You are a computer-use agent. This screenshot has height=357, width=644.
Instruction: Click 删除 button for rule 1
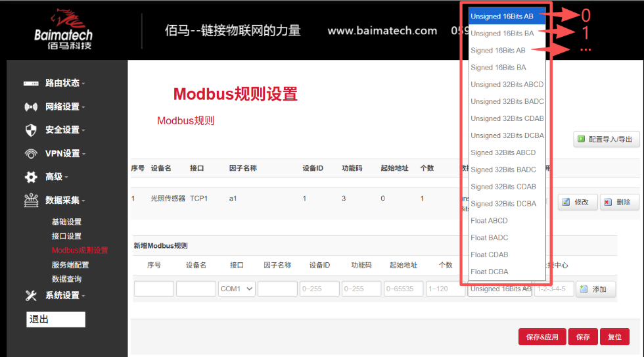[x=619, y=202]
